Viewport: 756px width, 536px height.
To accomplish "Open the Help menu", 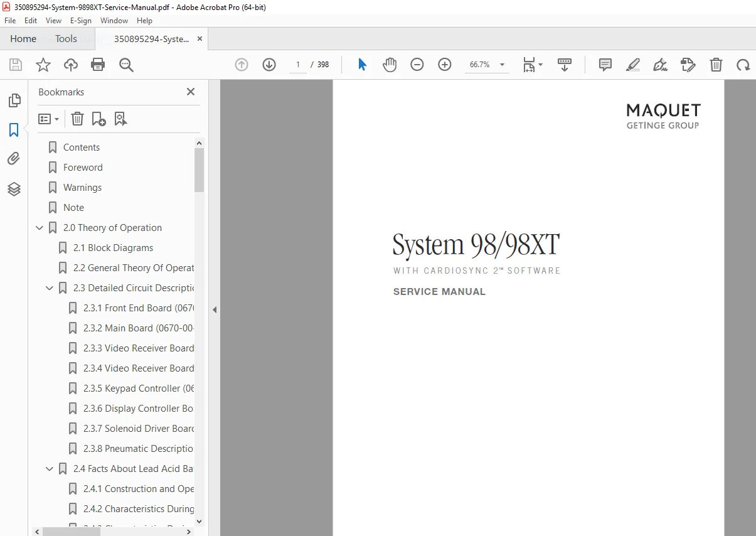I will point(144,21).
